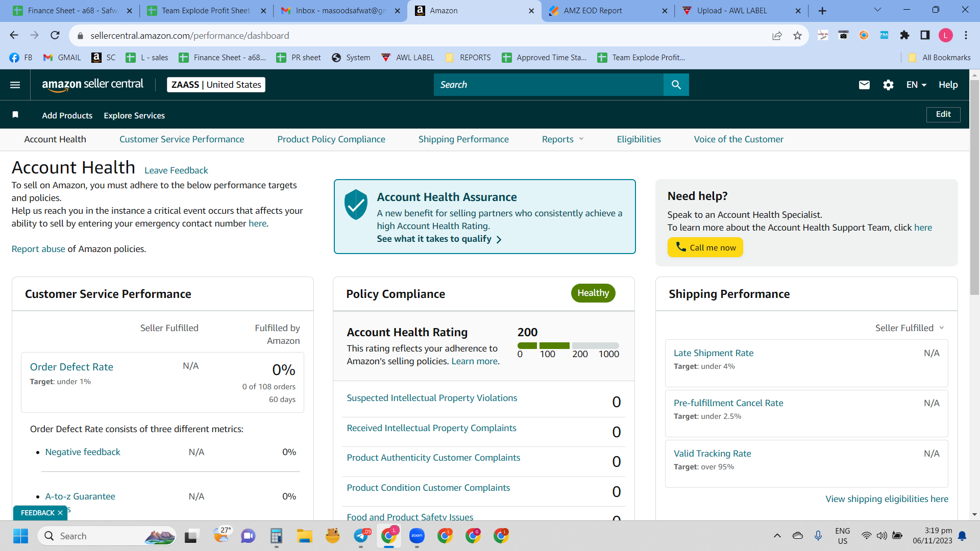Open the Chrome three-dot menu
The image size is (980, 551).
point(966,35)
